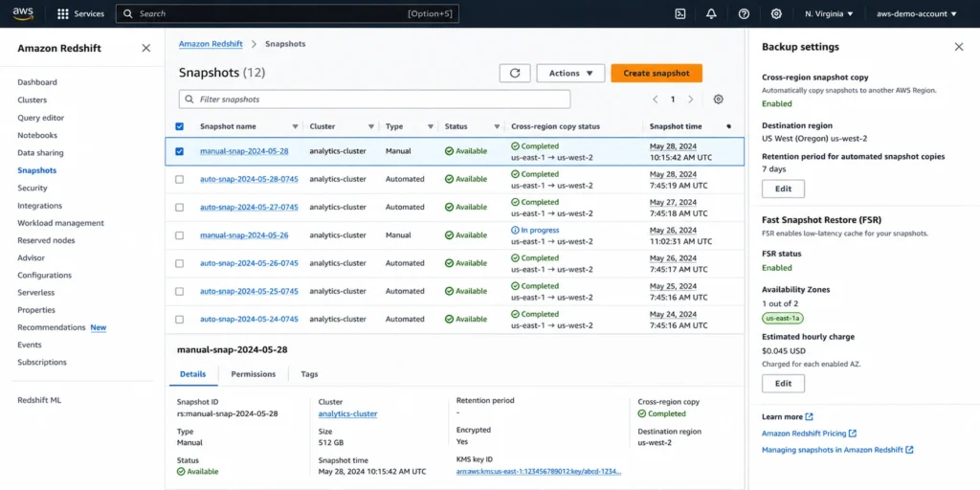Open auto-snap-2024-05-24-0745 snapshot link
980x490 pixels.
[x=249, y=320]
